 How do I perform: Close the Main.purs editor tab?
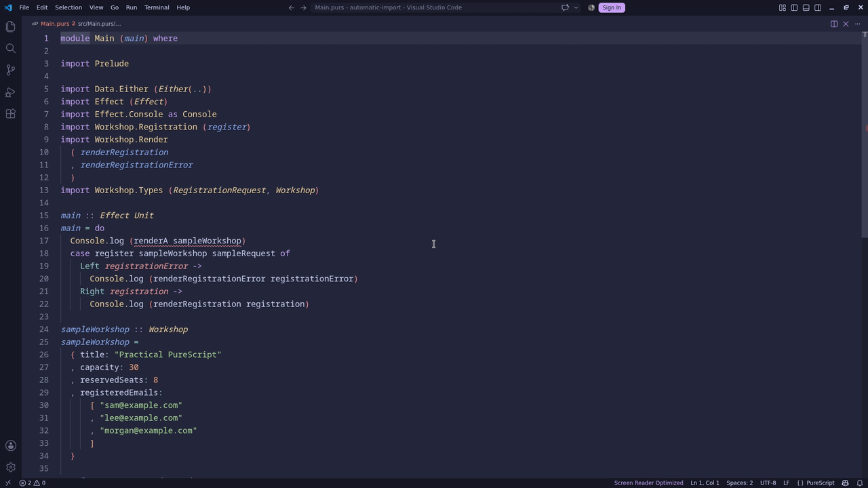pyautogui.click(x=846, y=24)
